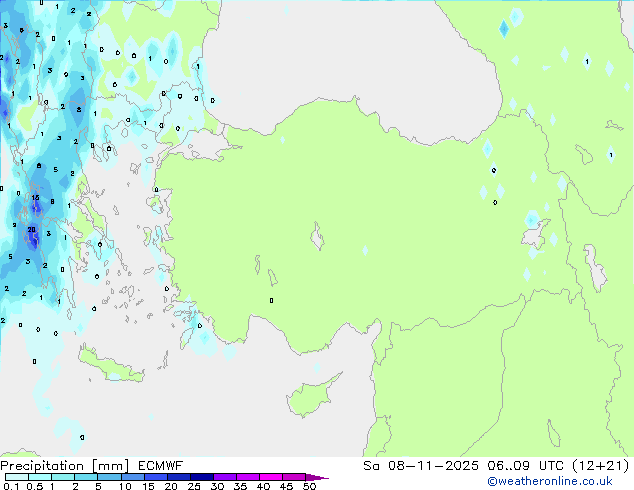Screen dimensions: 634x490
Task: Select the "Precipitation [mm]" title text
Action: tap(65, 466)
